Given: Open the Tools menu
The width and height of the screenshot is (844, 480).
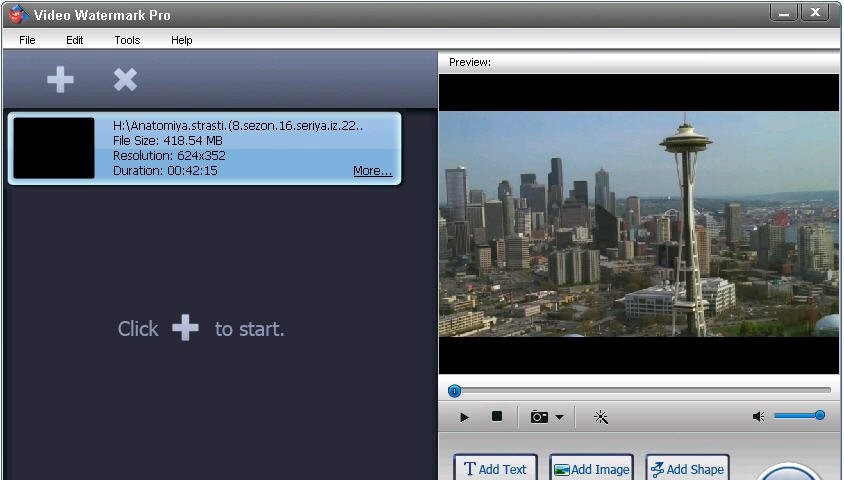Looking at the screenshot, I should pos(127,40).
